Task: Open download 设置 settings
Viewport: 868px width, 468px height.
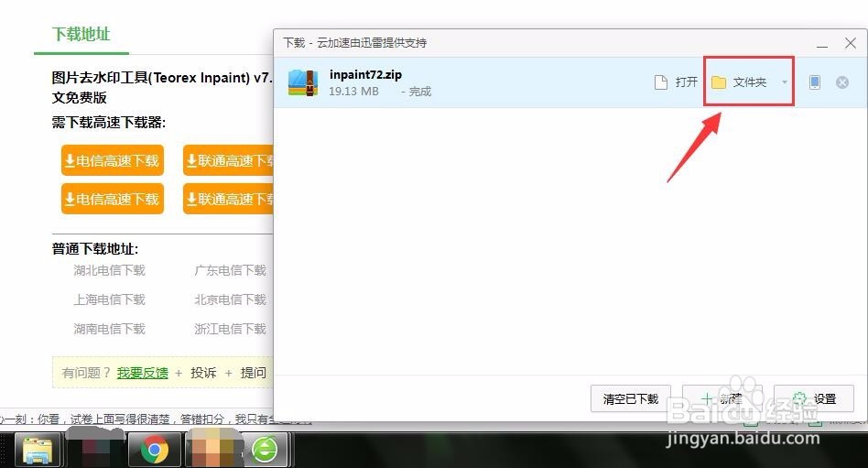Action: tap(814, 398)
